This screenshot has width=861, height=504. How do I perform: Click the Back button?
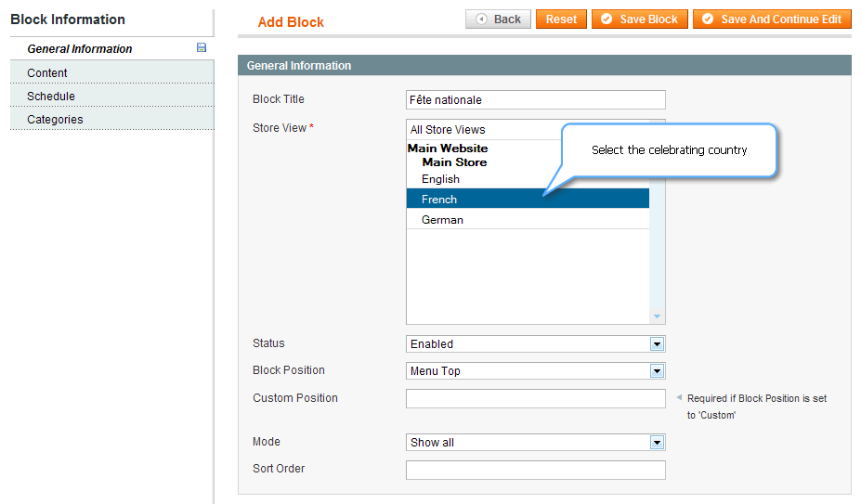[498, 19]
